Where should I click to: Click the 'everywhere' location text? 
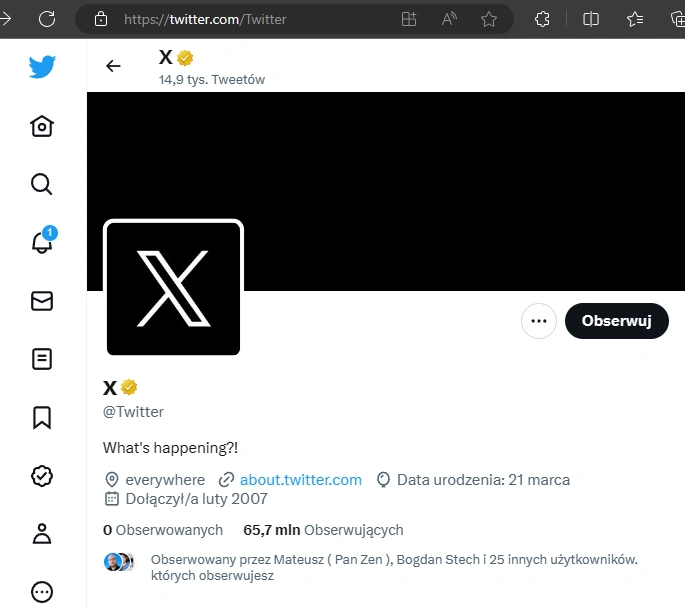click(165, 480)
